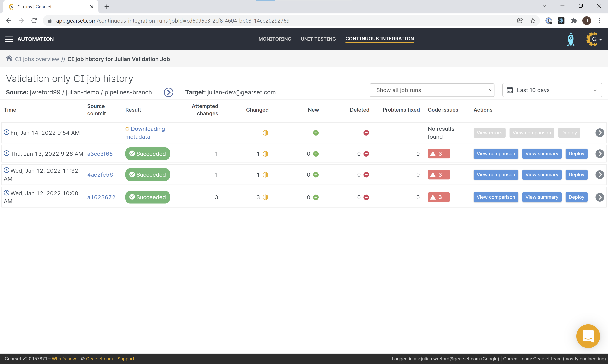This screenshot has width=608, height=364.
Task: Open the Show all job runs dropdown
Action: [x=432, y=90]
